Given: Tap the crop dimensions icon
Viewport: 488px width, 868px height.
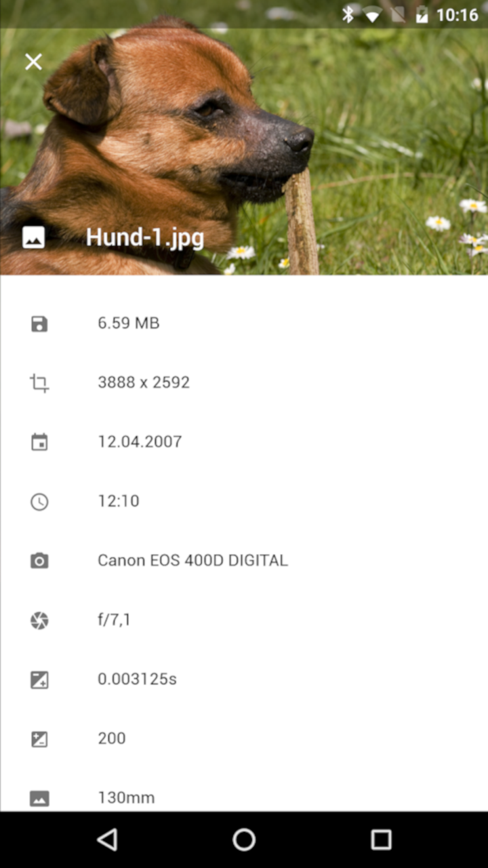Looking at the screenshot, I should (x=39, y=383).
